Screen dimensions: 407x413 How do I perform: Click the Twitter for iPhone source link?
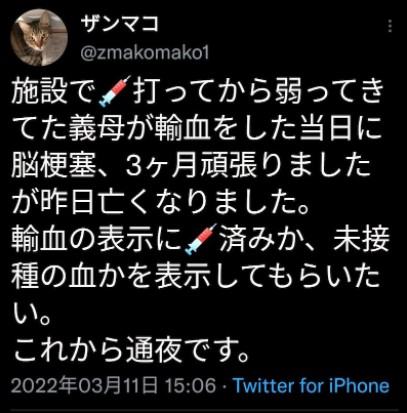(311, 386)
